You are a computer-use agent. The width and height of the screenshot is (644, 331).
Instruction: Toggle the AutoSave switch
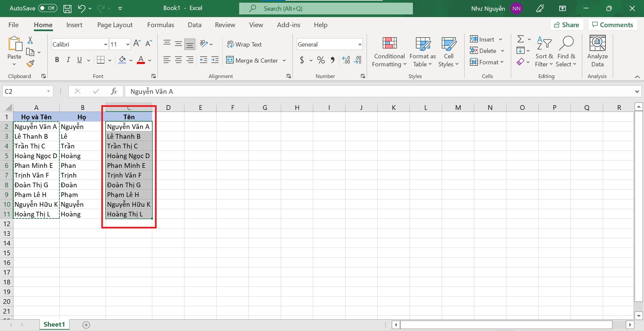[48, 8]
